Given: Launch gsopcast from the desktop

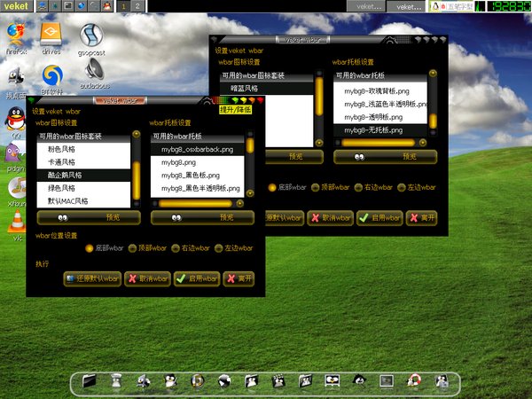Looking at the screenshot, I should click(x=91, y=35).
